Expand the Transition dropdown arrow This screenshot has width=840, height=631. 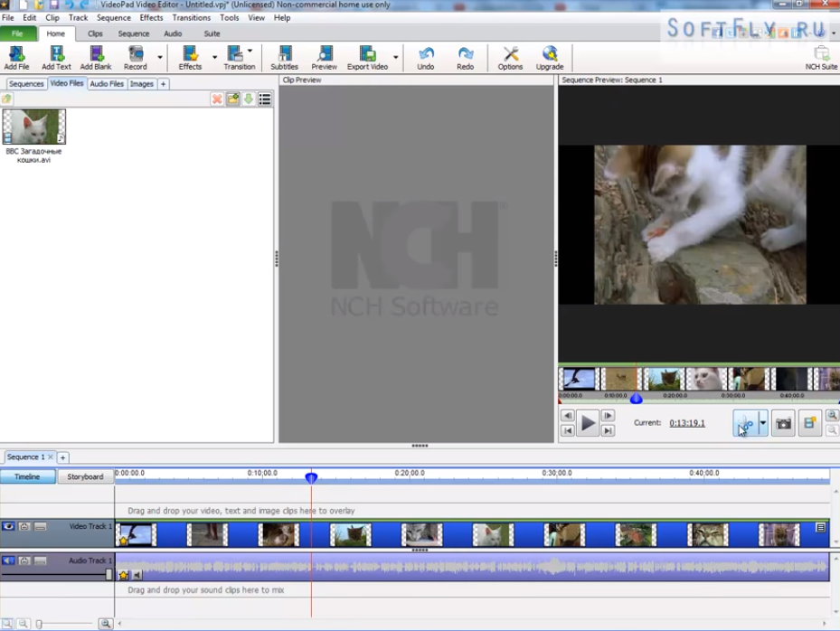click(x=250, y=51)
